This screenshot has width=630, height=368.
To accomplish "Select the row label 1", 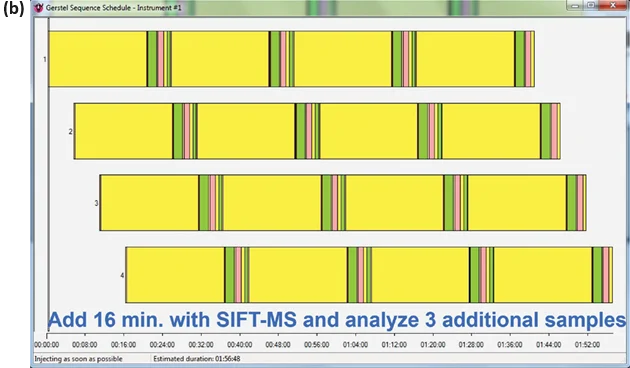I will 45,59.
